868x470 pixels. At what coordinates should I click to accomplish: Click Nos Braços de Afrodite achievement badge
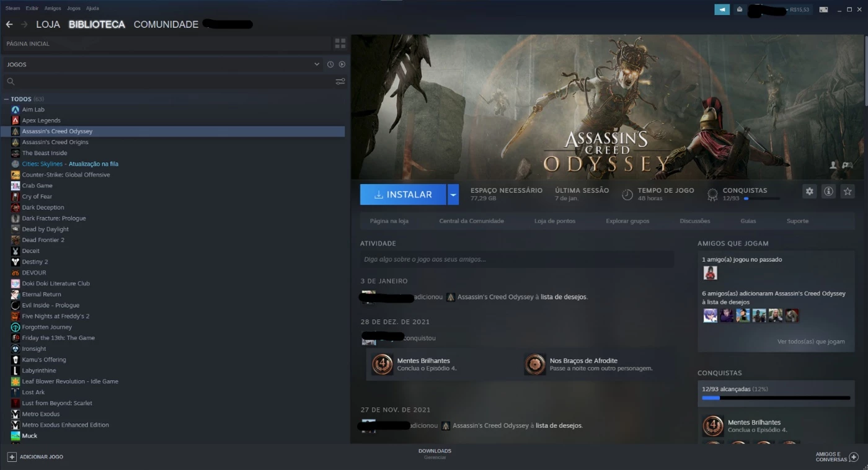pos(535,365)
